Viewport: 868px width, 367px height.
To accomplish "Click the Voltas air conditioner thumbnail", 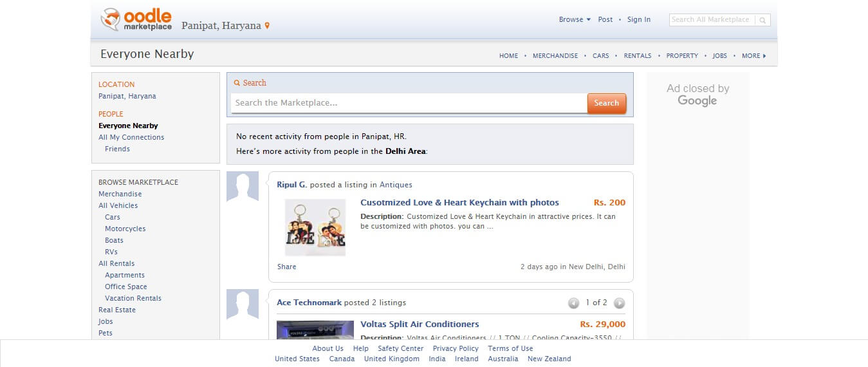I will point(315,330).
